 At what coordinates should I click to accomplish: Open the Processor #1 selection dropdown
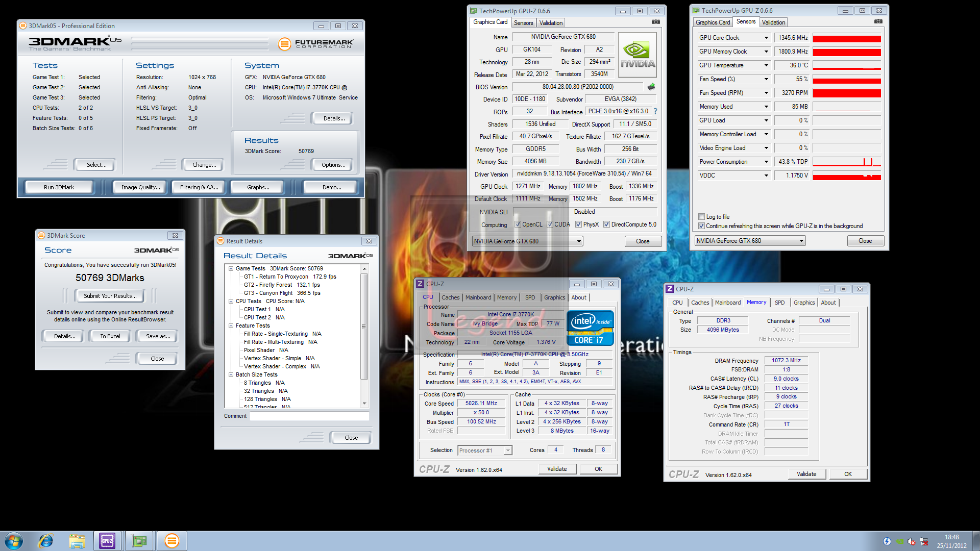tap(485, 450)
